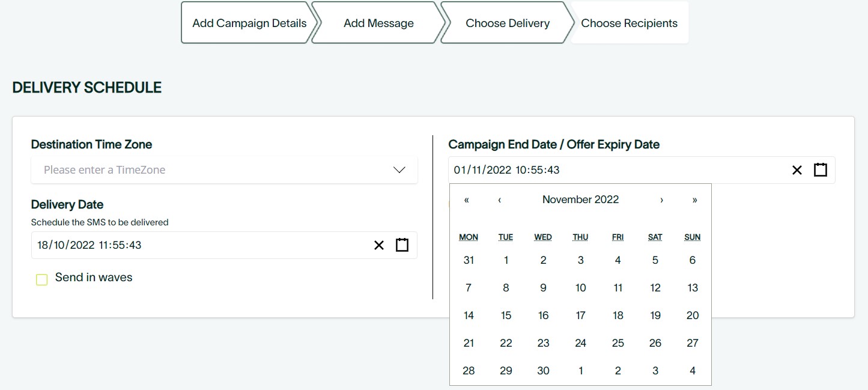Viewport: 868px width, 390px height.
Task: Select November 1 in the calendar's first row
Action: tap(506, 260)
